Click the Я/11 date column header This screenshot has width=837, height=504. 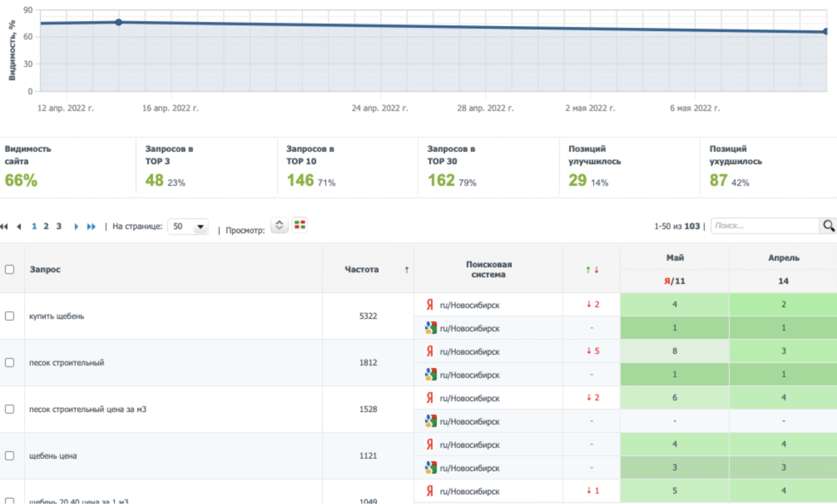(675, 281)
